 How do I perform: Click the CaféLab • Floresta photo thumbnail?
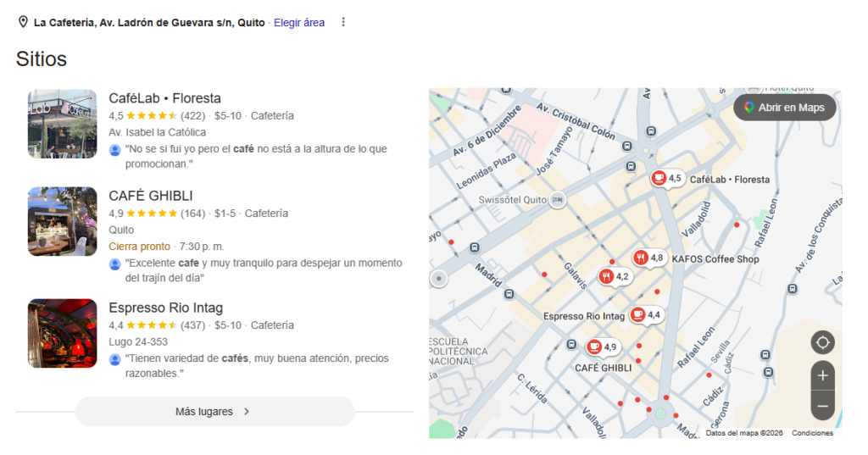(63, 124)
